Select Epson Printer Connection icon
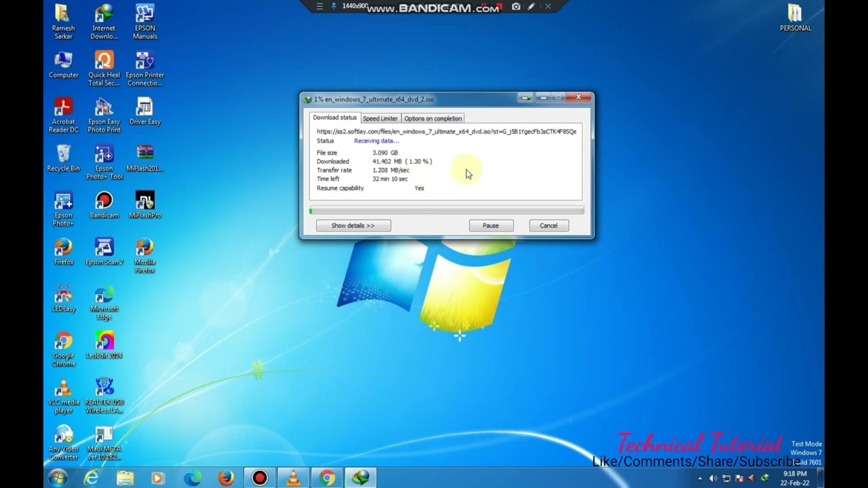The width and height of the screenshot is (868, 488). [x=144, y=68]
